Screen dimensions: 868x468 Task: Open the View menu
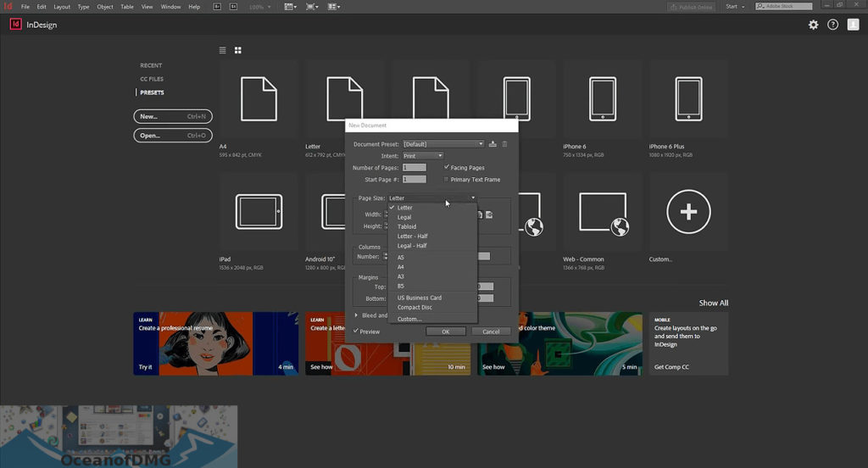click(147, 7)
